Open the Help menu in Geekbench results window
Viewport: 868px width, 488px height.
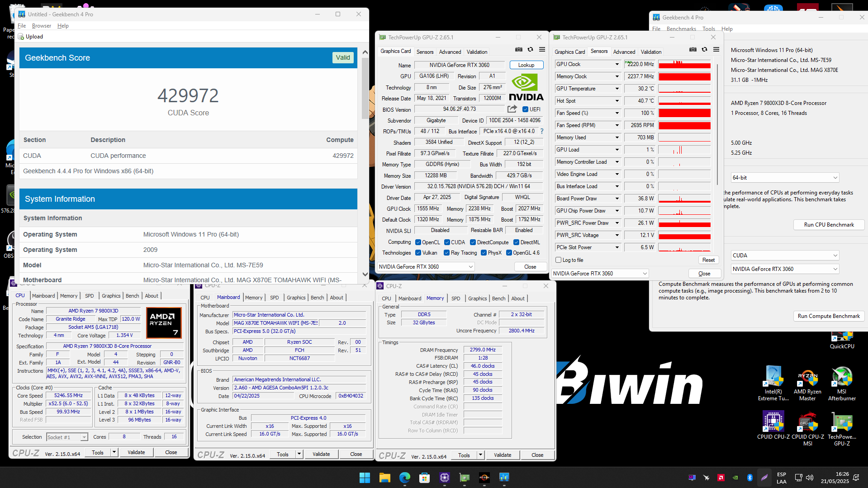pyautogui.click(x=63, y=26)
